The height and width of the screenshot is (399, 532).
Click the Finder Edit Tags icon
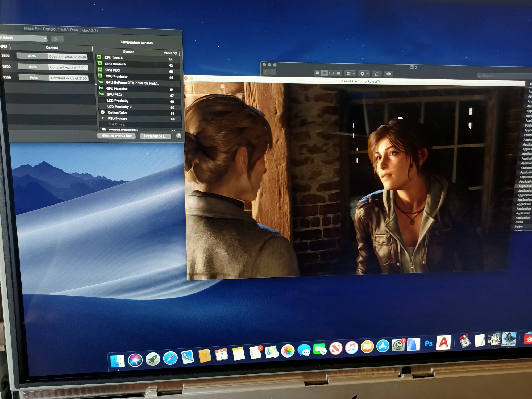tap(389, 74)
